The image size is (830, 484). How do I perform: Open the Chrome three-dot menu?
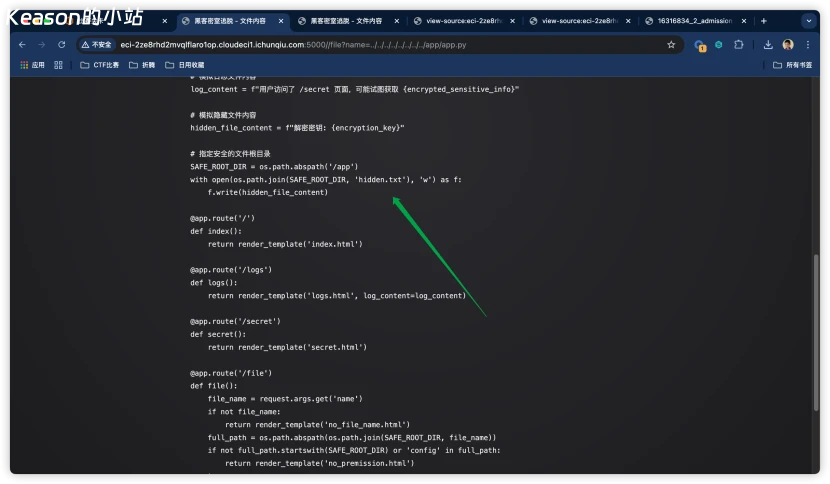pos(809,45)
